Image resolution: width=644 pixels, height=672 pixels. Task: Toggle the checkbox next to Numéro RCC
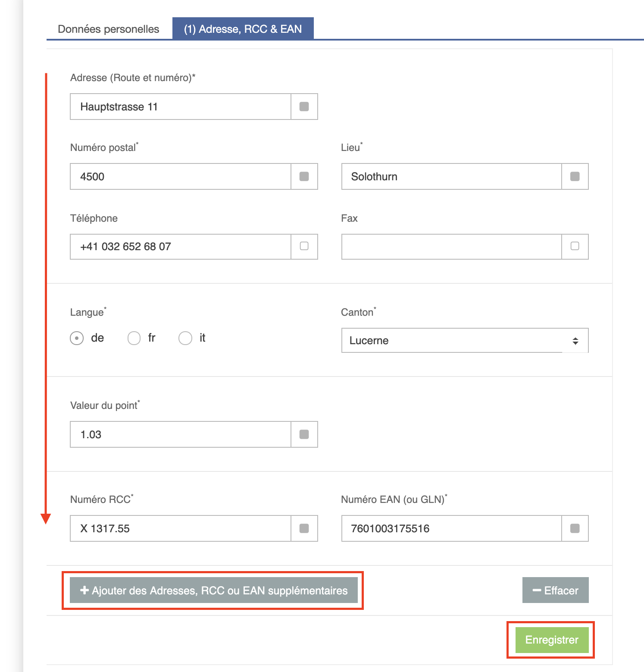pyautogui.click(x=304, y=528)
